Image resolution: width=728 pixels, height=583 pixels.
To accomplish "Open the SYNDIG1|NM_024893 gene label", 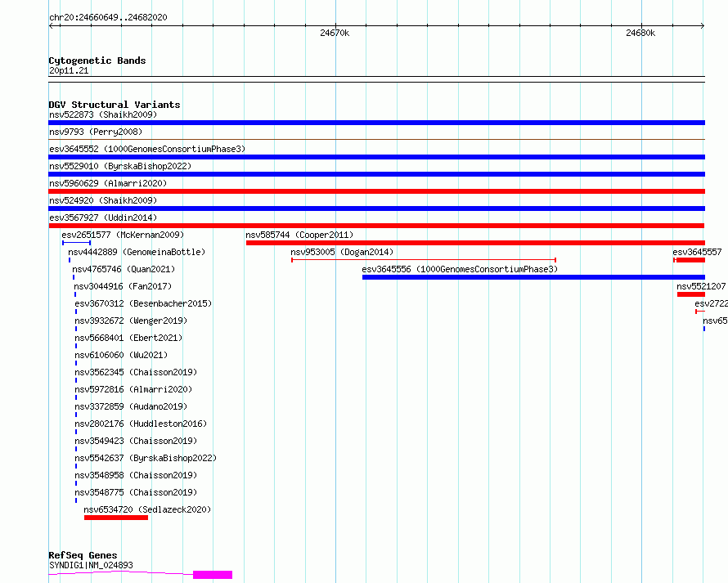I will (91, 565).
